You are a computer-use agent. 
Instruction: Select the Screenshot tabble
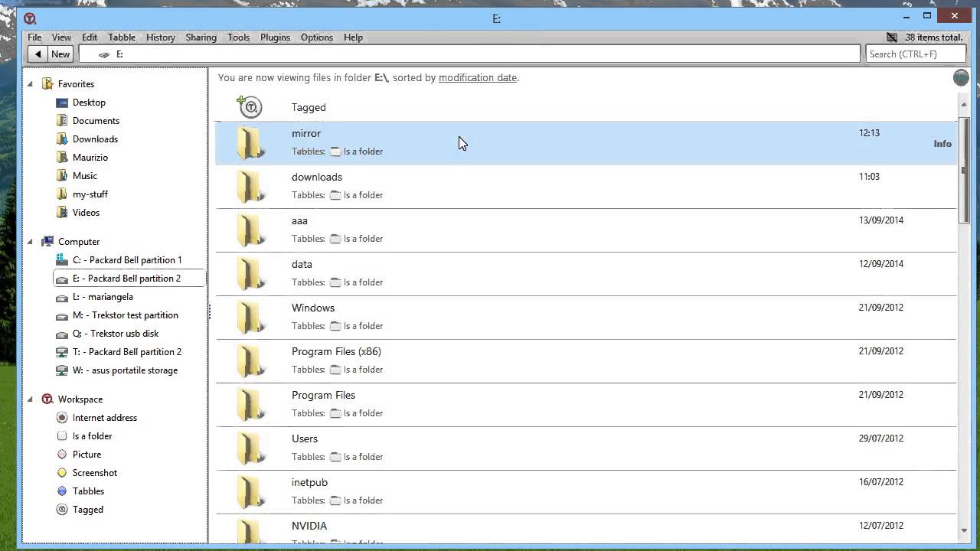(x=87, y=472)
